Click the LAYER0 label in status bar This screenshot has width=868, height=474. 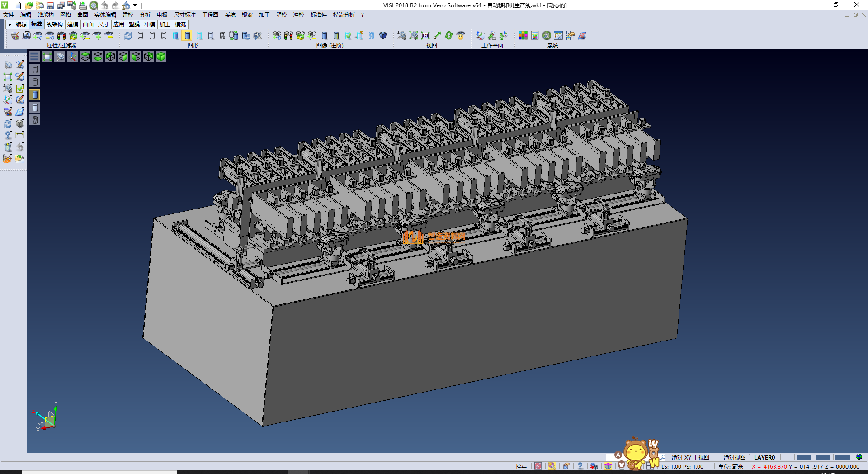(x=764, y=457)
